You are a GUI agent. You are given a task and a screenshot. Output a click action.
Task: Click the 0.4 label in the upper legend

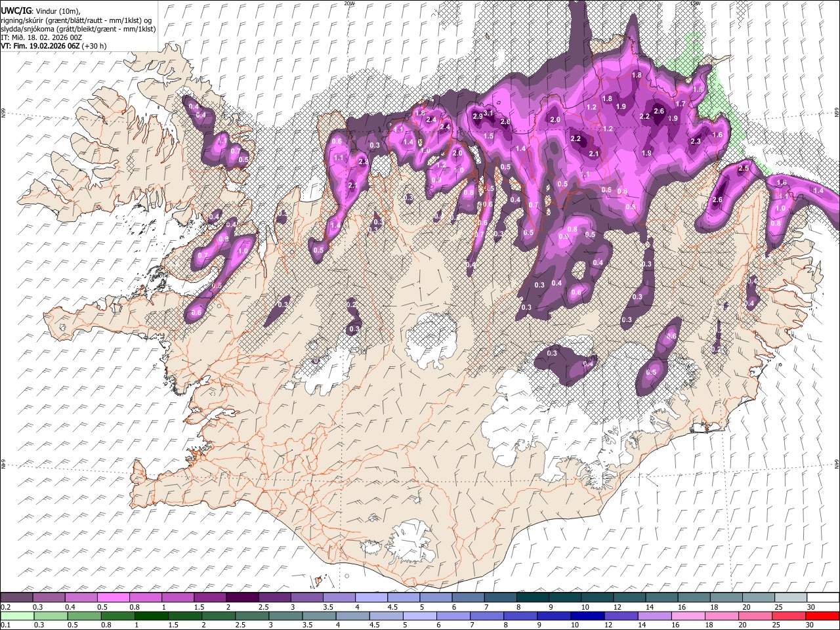(70, 607)
